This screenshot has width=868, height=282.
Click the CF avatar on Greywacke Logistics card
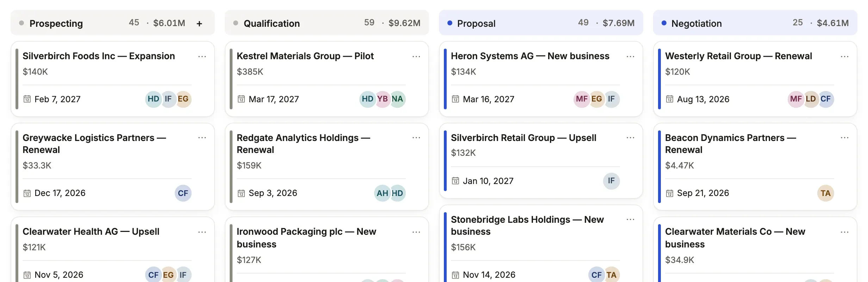pos(183,193)
